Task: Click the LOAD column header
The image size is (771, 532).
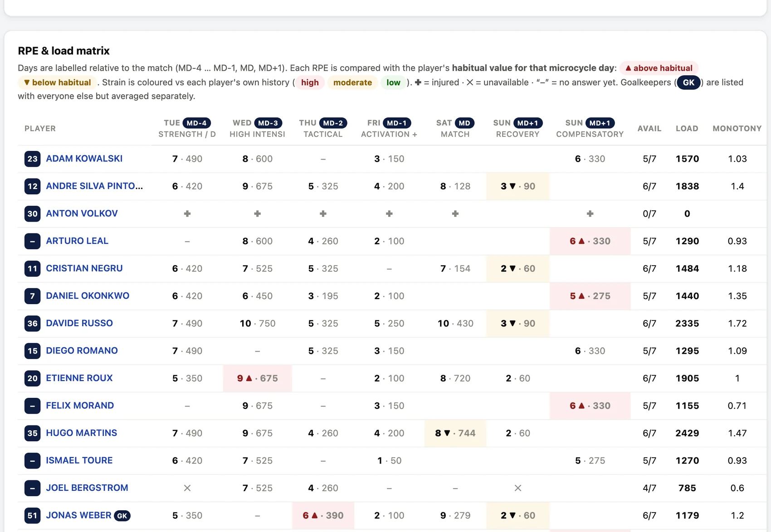Action: coord(687,128)
